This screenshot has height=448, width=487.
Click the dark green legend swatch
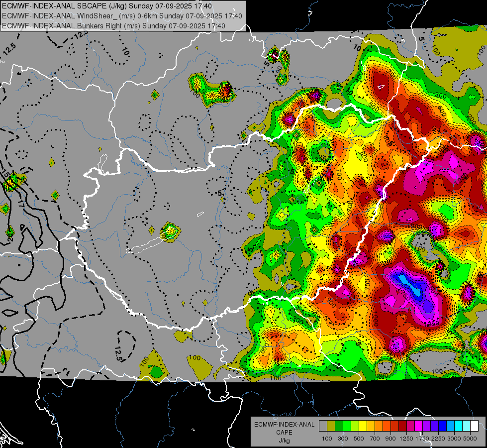pos(339,426)
